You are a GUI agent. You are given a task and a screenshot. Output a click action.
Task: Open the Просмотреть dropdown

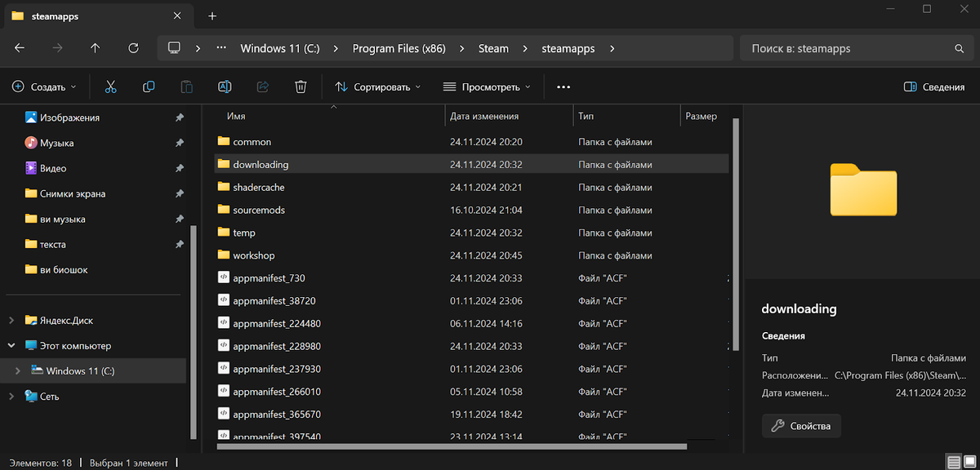486,86
